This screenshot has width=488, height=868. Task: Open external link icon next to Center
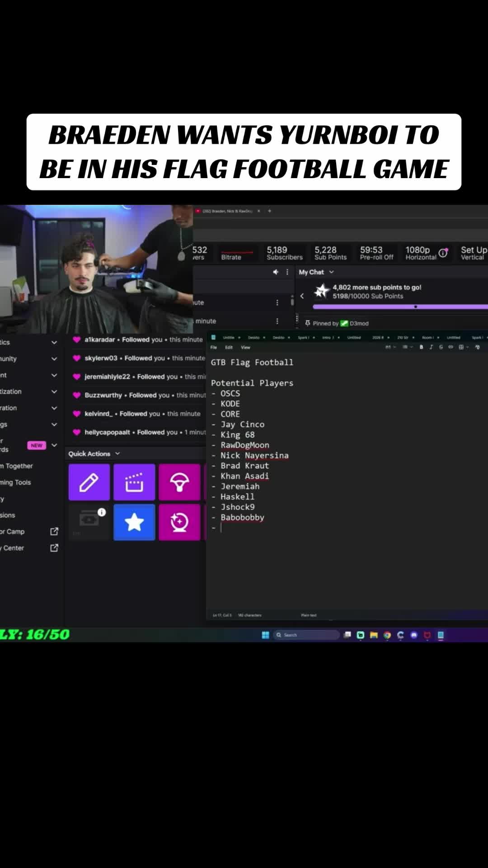tap(54, 547)
